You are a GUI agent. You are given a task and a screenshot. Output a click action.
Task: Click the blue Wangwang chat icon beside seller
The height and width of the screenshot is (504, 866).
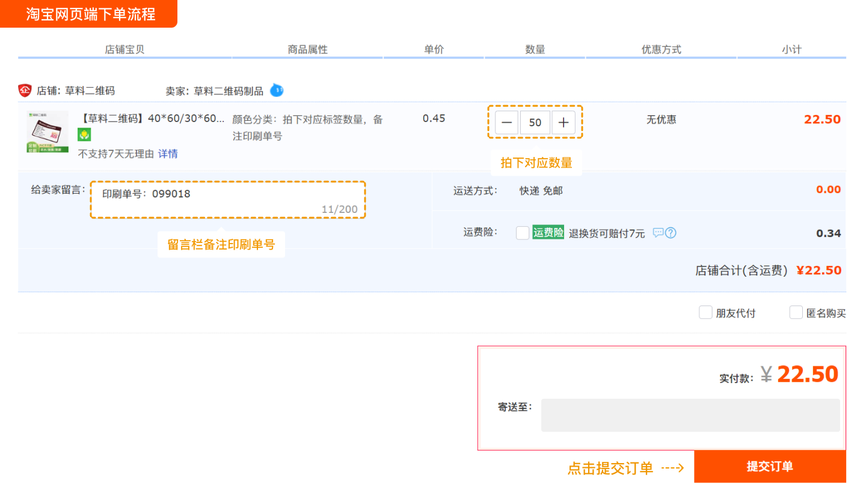[x=277, y=91]
